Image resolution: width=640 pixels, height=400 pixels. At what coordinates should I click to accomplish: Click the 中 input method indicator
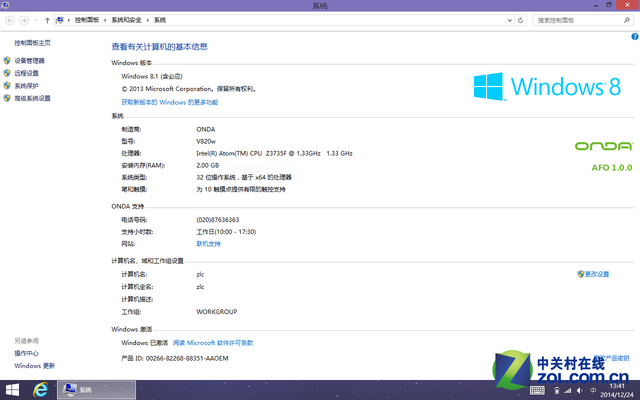coord(593,391)
